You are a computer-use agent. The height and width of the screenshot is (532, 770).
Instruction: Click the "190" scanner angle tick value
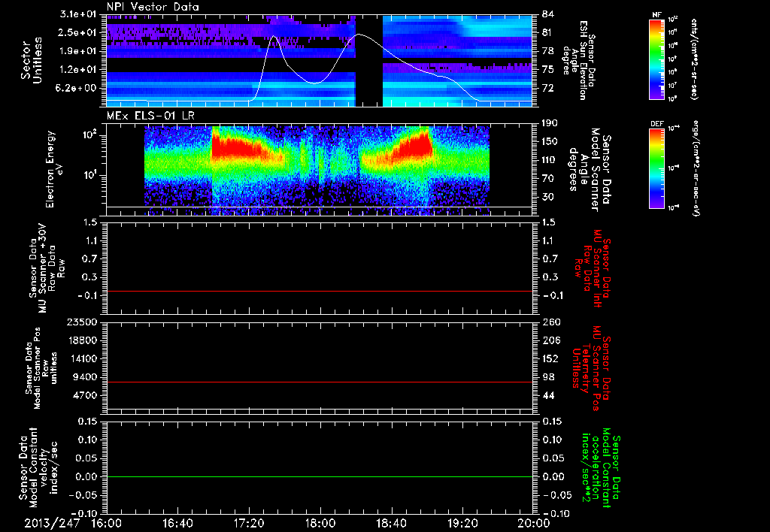[550, 123]
